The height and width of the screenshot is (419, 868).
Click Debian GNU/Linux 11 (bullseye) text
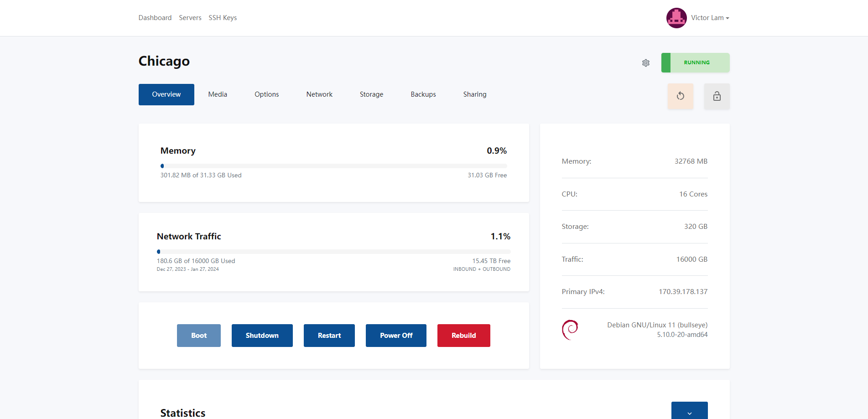pyautogui.click(x=657, y=325)
